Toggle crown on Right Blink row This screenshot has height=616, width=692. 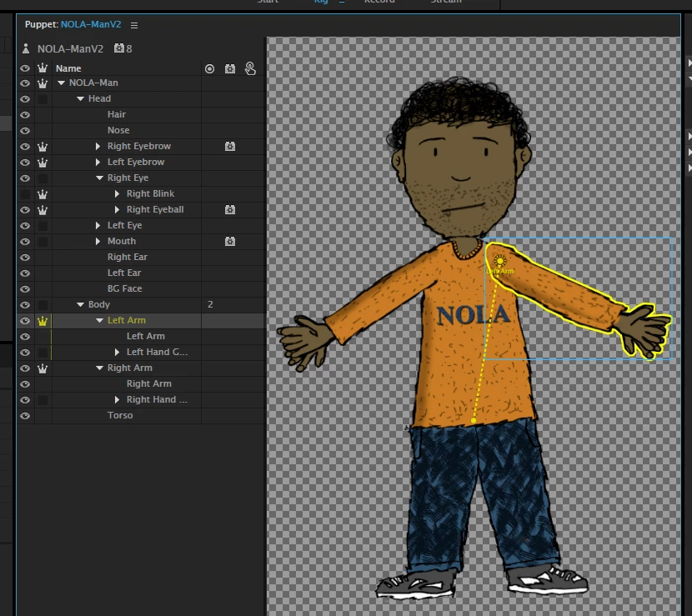[x=43, y=194]
